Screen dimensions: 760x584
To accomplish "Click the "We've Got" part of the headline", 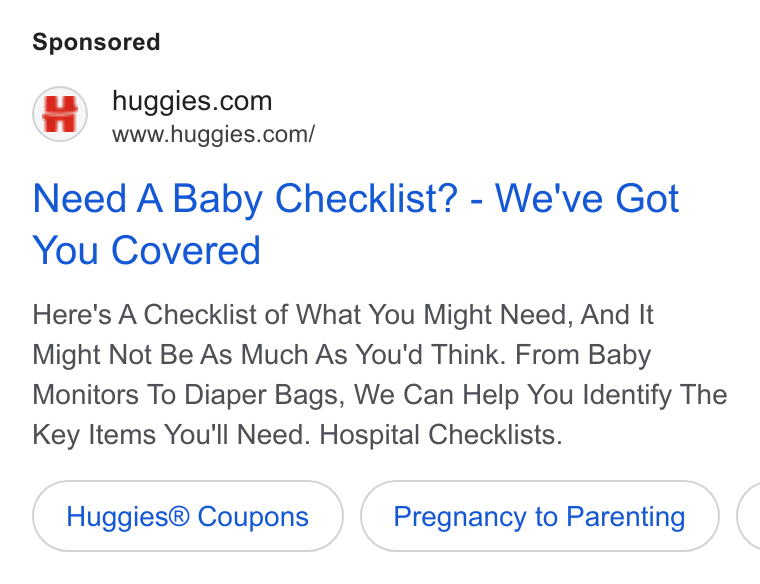I will point(587,198).
